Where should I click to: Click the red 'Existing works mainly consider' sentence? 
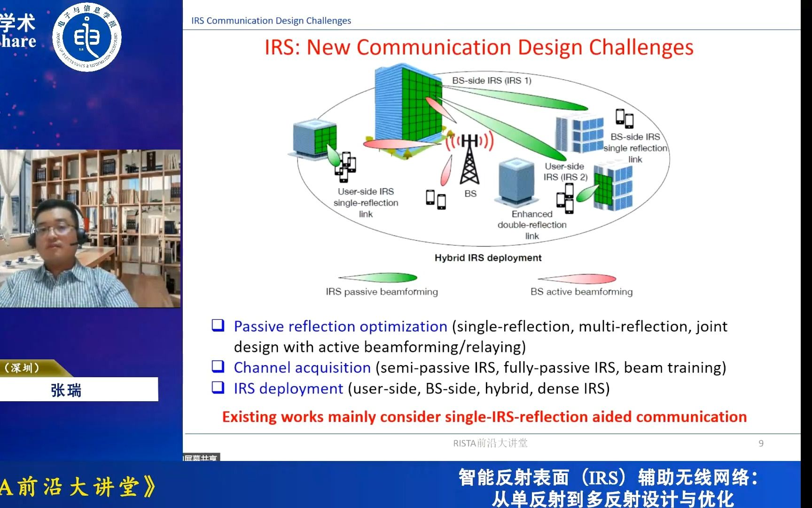click(x=484, y=417)
